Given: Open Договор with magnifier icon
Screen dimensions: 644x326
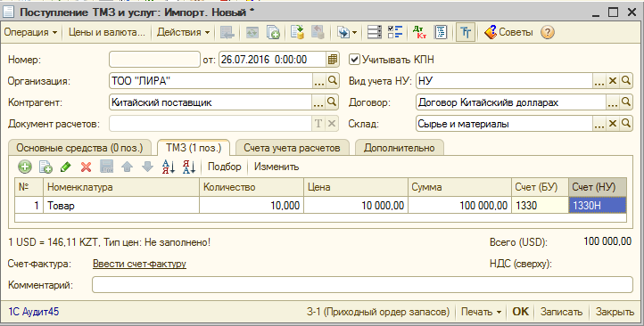Looking at the screenshot, I should (x=626, y=102).
